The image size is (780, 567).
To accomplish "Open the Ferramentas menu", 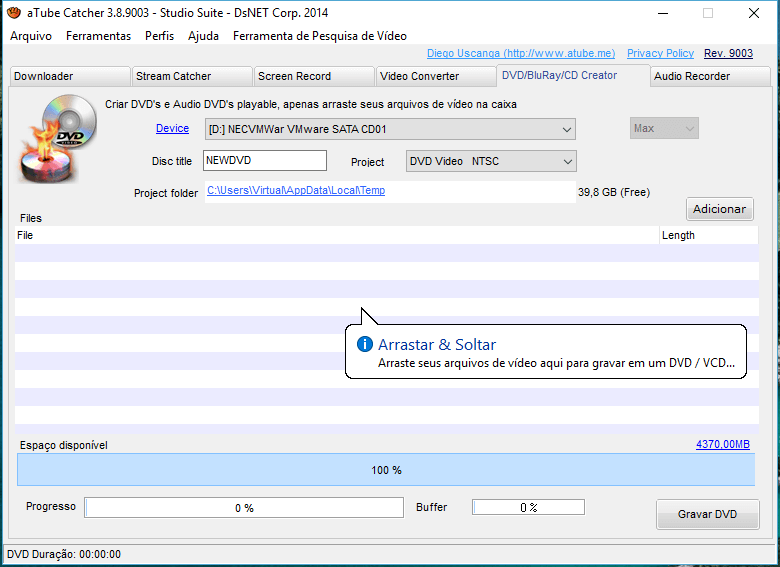I will (x=98, y=36).
